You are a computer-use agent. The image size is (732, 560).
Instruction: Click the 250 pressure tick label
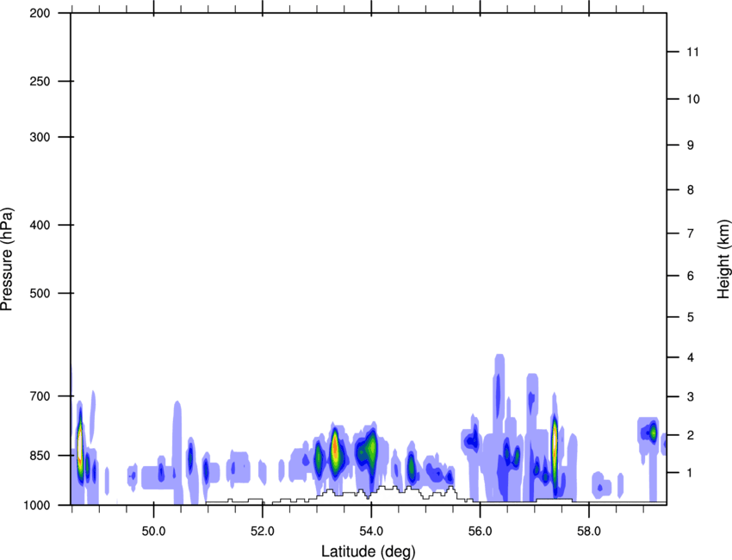40,81
